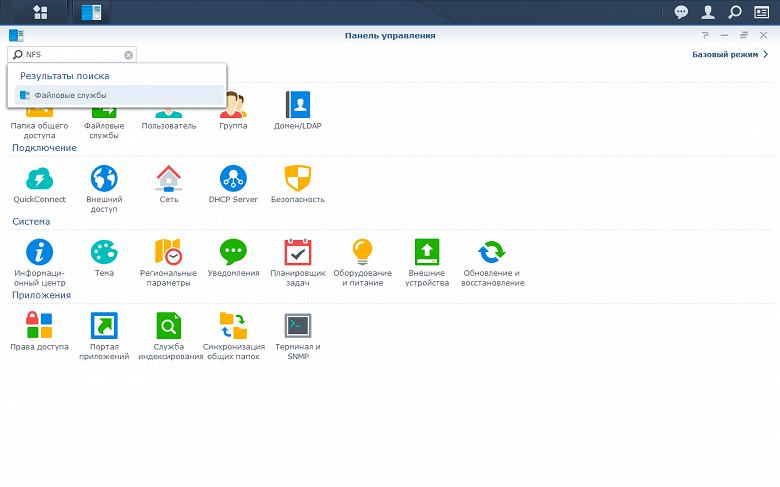Open the notifications chat bubble icon

[x=681, y=12]
